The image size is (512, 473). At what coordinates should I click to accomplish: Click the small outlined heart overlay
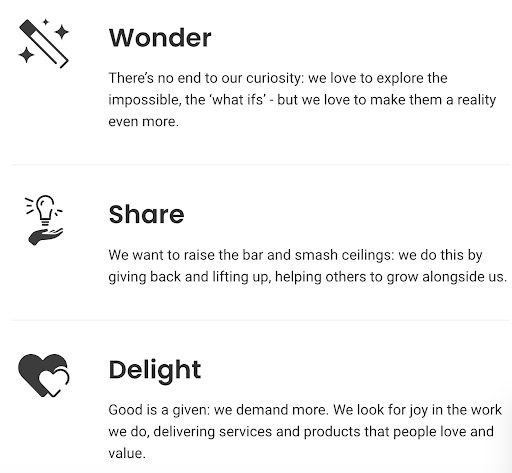coord(54,382)
